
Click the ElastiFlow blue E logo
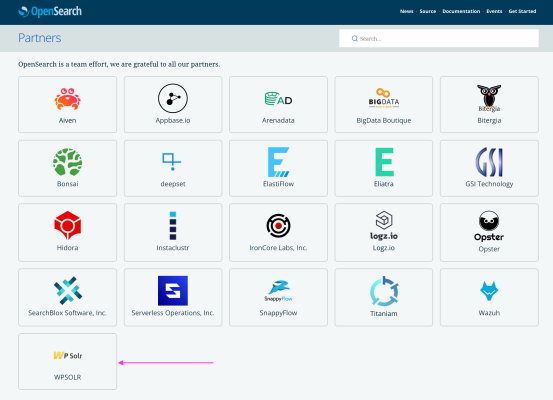[278, 162]
